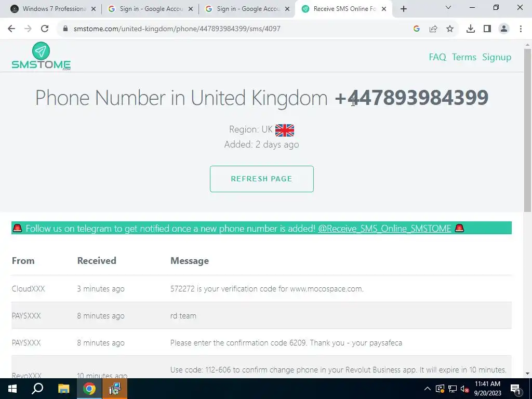
Task: Click the 'Received' column header
Action: 97,261
